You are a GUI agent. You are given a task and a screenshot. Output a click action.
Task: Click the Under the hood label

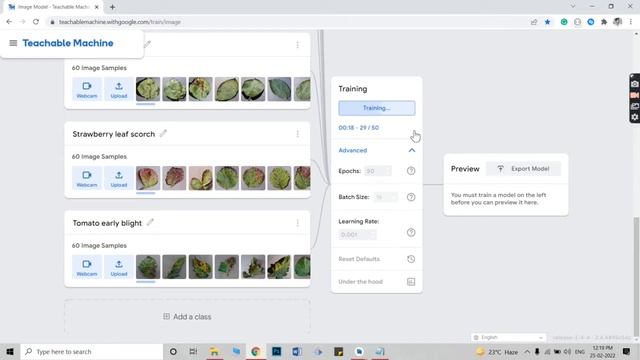tap(360, 282)
